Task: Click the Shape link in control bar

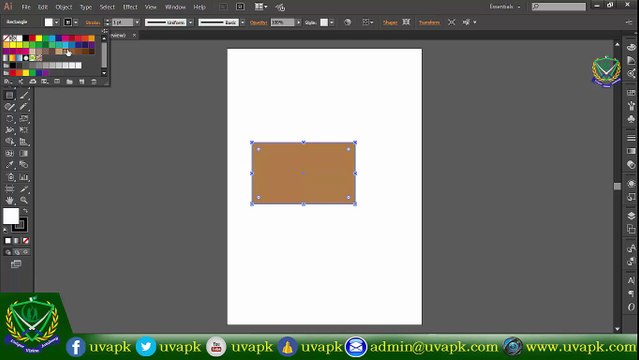Action: [x=390, y=22]
